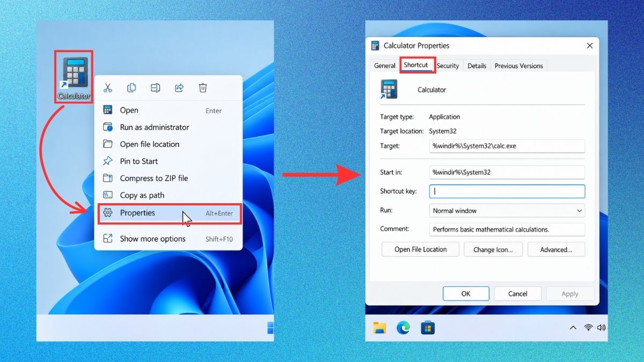
Task: Click the Advanced... button
Action: (556, 249)
